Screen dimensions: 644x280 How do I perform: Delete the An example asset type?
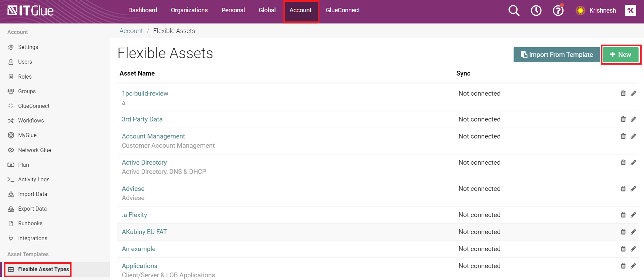pyautogui.click(x=623, y=249)
